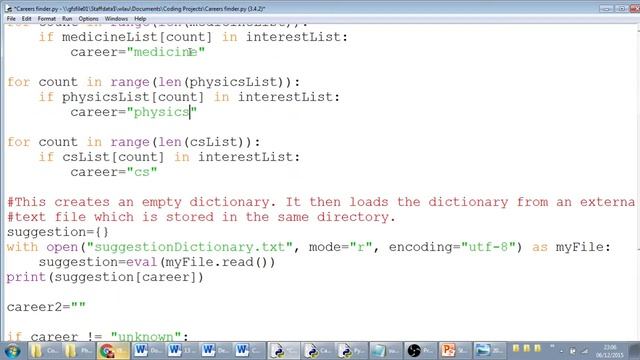Screen dimensions: 640x360
Task: Place cursor in career="cs" line
Action: point(114,172)
